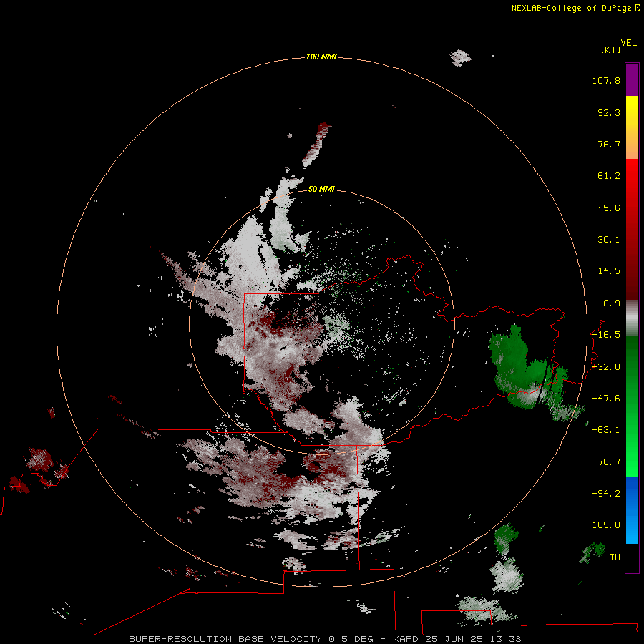Click the 100 NMI range ring label
The image size is (644, 644).
321,57
